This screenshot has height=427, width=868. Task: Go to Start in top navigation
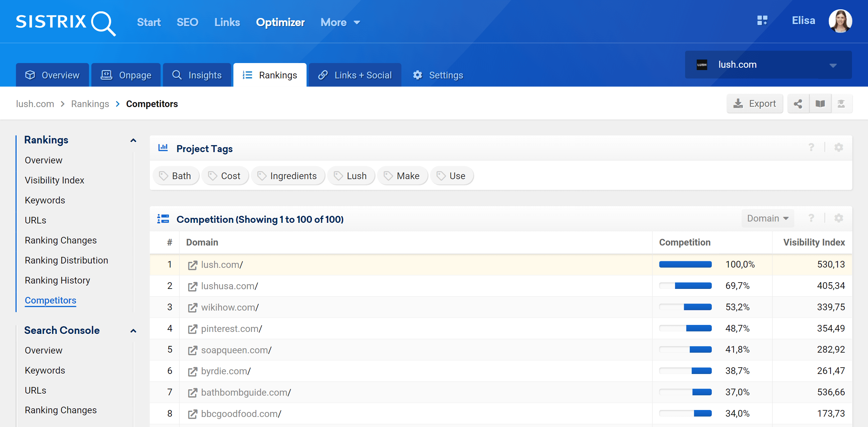149,23
